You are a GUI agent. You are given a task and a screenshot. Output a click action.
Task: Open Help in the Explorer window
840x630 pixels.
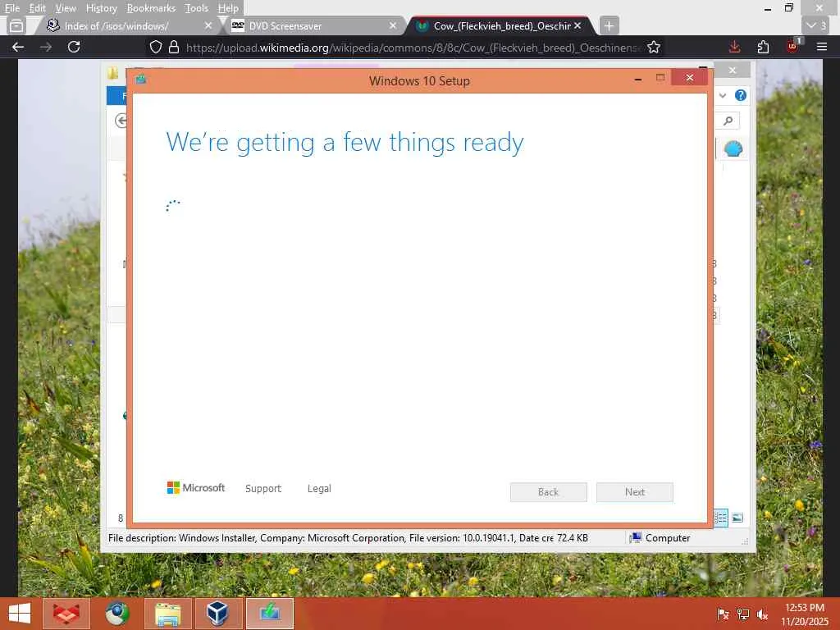(x=741, y=95)
